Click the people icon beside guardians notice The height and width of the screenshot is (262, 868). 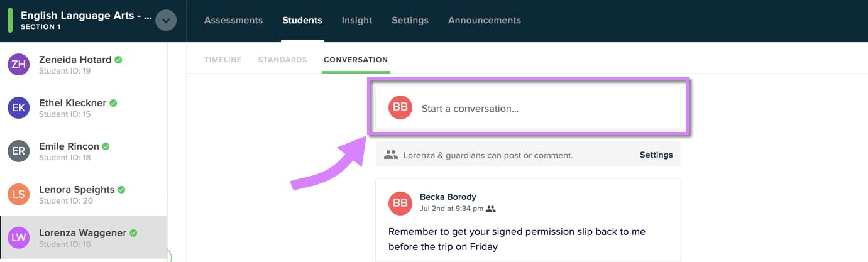(391, 155)
